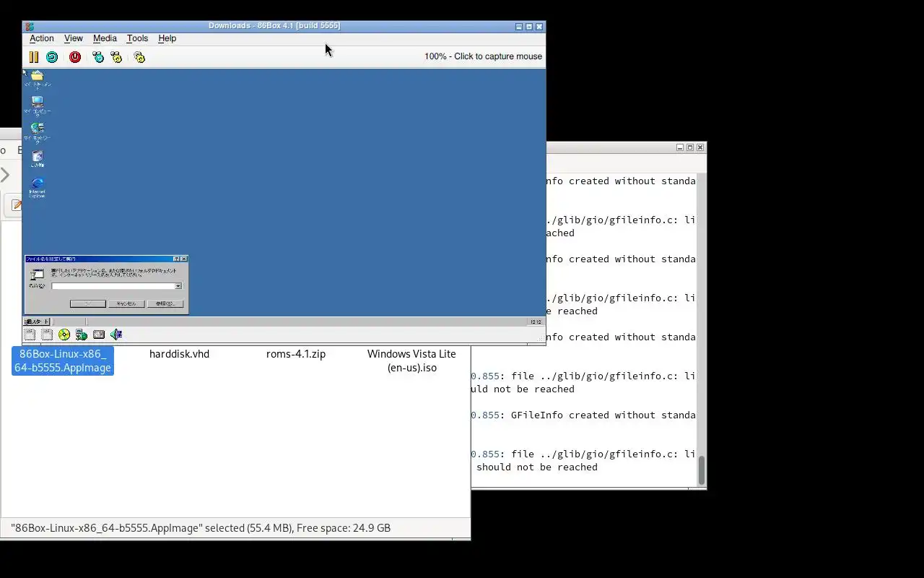
Task: Click the terminal window vertical scrollbar thumb
Action: coord(701,470)
